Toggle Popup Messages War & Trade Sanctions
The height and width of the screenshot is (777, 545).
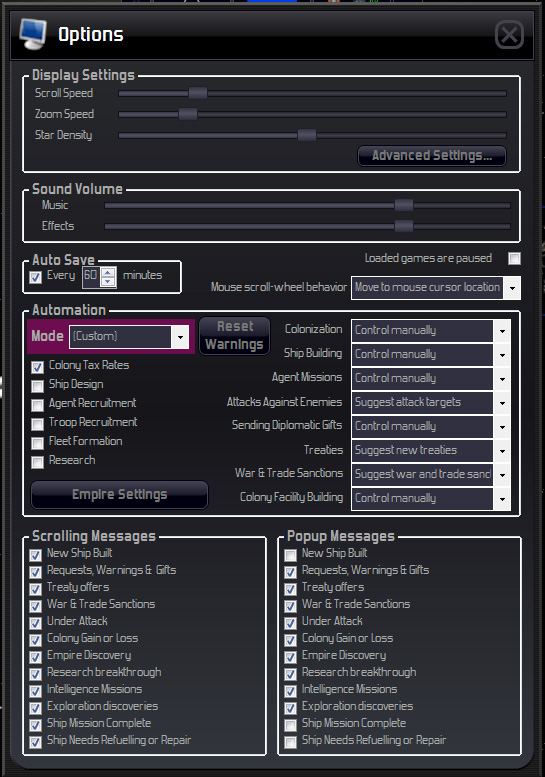click(290, 607)
